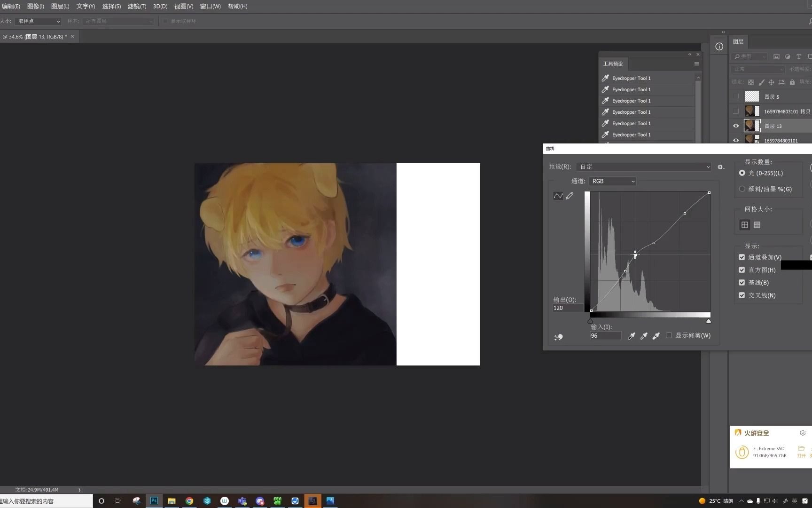This screenshot has width=812, height=508.
Task: Filter layers by adjustment layer icon
Action: [788, 56]
